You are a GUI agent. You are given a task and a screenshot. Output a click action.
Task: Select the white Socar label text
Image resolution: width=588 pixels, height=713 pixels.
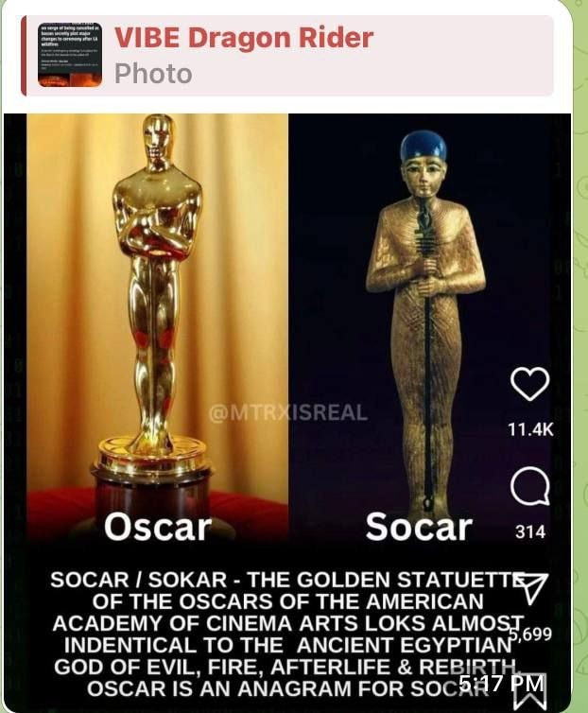click(x=419, y=527)
